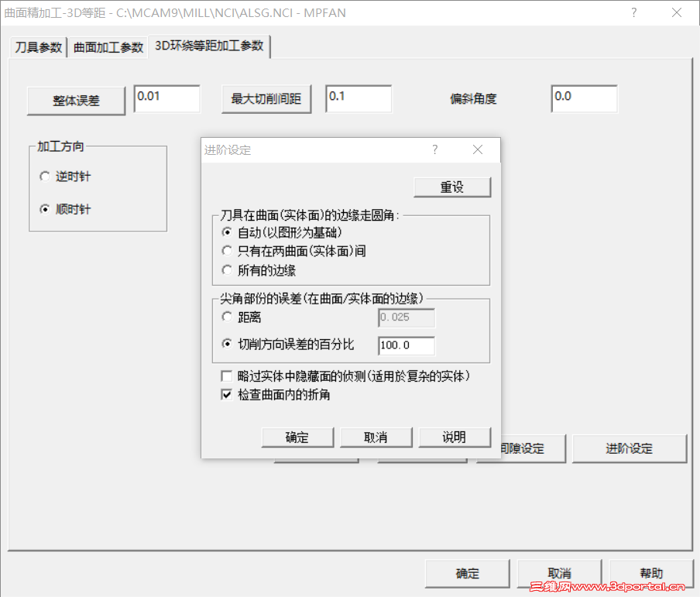Select the 顺时针 machining direction

(x=45, y=209)
